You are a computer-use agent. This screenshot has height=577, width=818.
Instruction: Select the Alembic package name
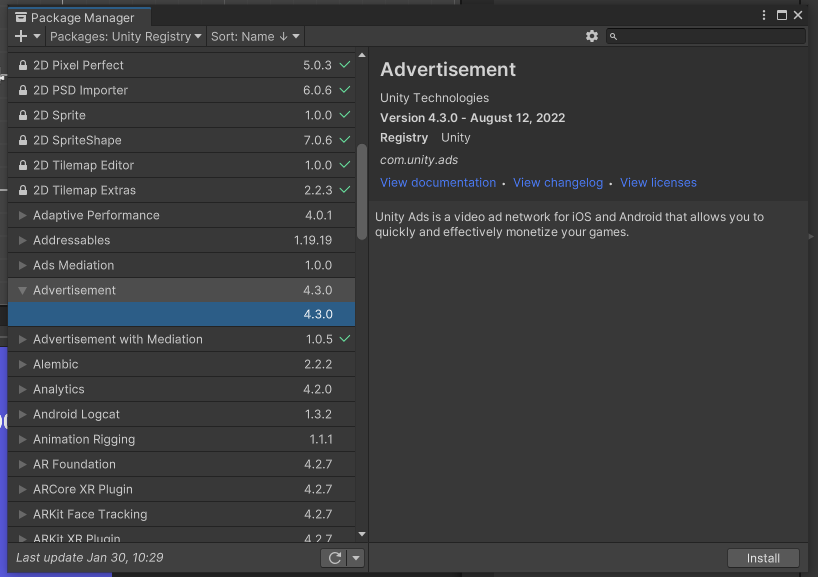56,365
